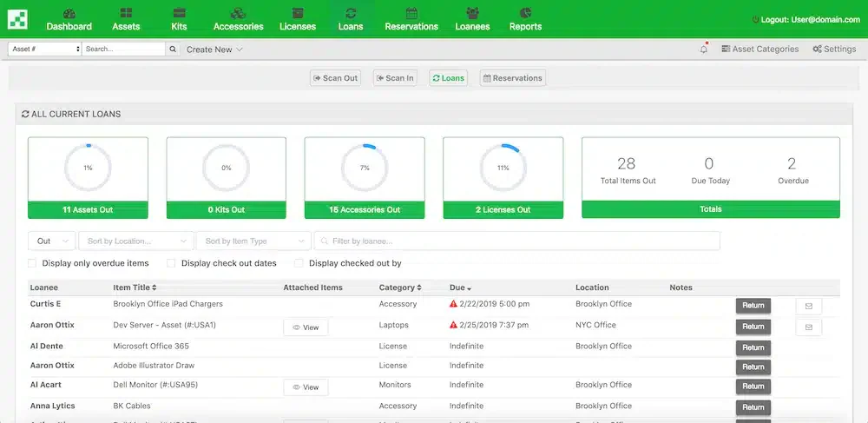This screenshot has width=868, height=423.
Task: Open Sort by Item Type dropdown
Action: 254,241
